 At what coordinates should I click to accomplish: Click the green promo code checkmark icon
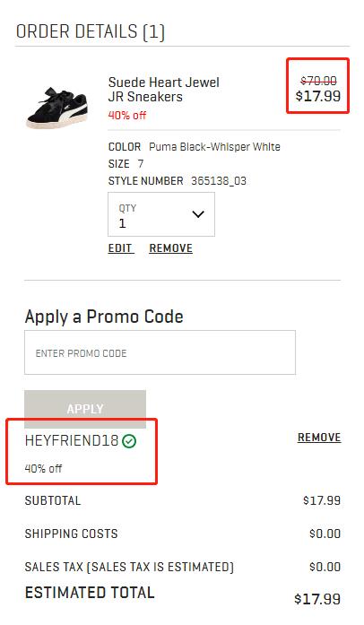tap(129, 441)
